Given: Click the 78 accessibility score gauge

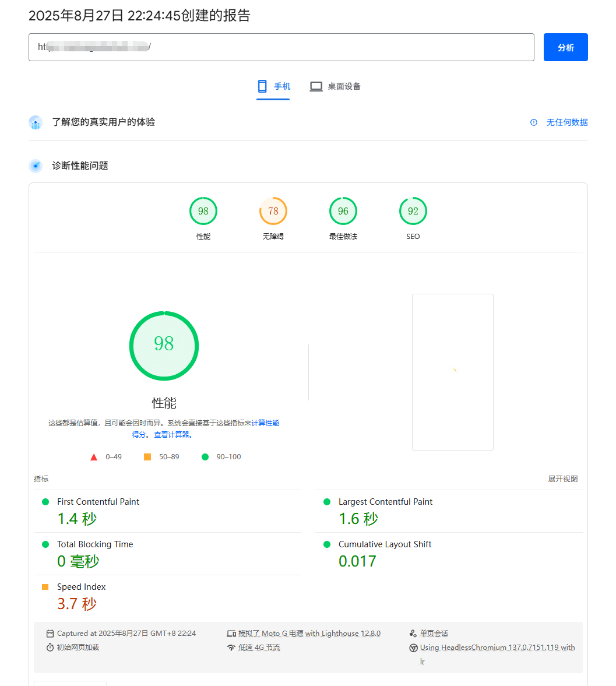Looking at the screenshot, I should 273,212.
